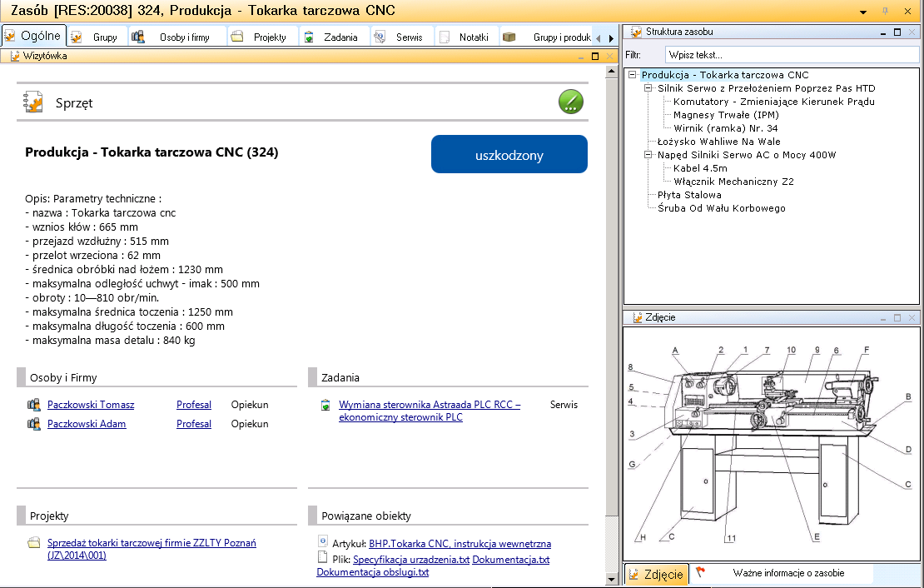Collapse the Silnik Serwo z Przełożeniem node
The width and height of the screenshot is (924, 588).
click(x=648, y=88)
